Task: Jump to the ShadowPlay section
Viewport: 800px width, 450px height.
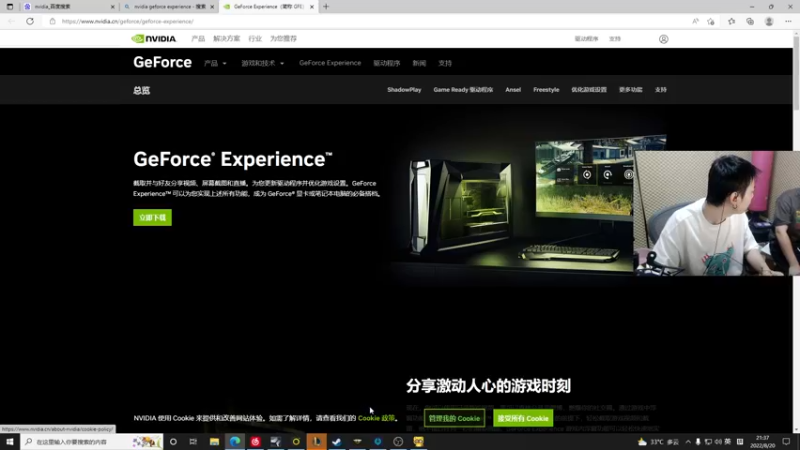Action: pos(404,90)
